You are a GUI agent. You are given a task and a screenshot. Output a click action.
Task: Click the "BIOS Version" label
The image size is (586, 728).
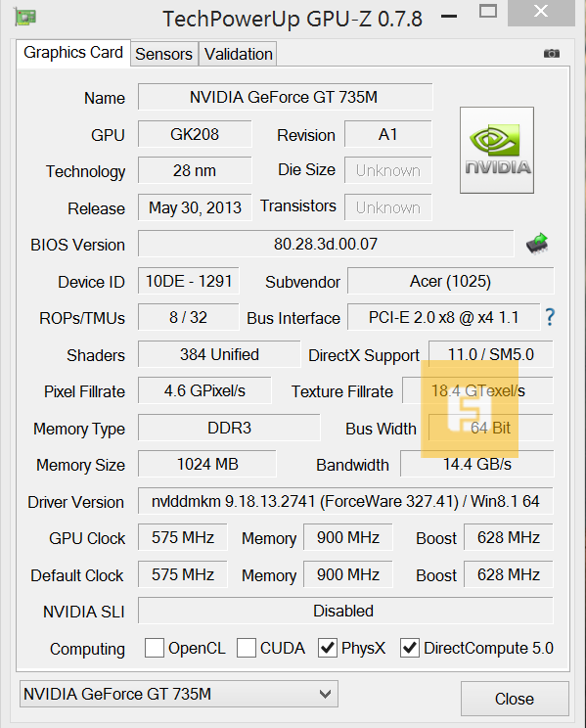77,245
